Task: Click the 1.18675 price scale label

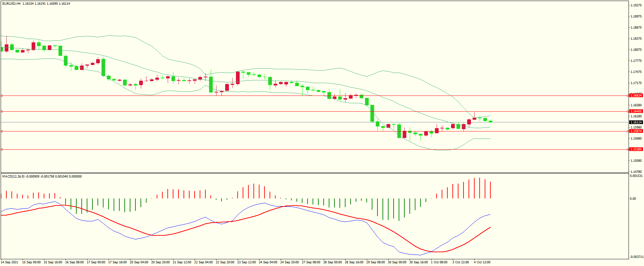Action: (x=636, y=28)
